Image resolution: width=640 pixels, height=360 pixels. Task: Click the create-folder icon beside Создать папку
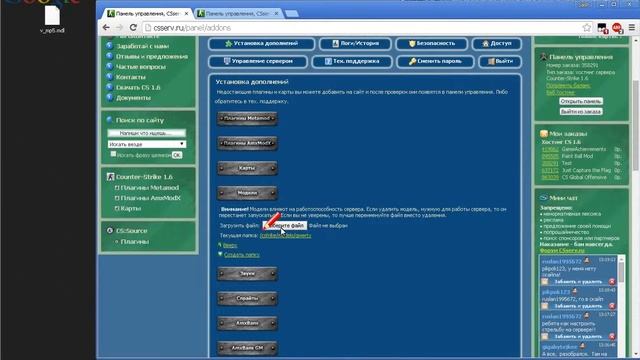(x=220, y=254)
